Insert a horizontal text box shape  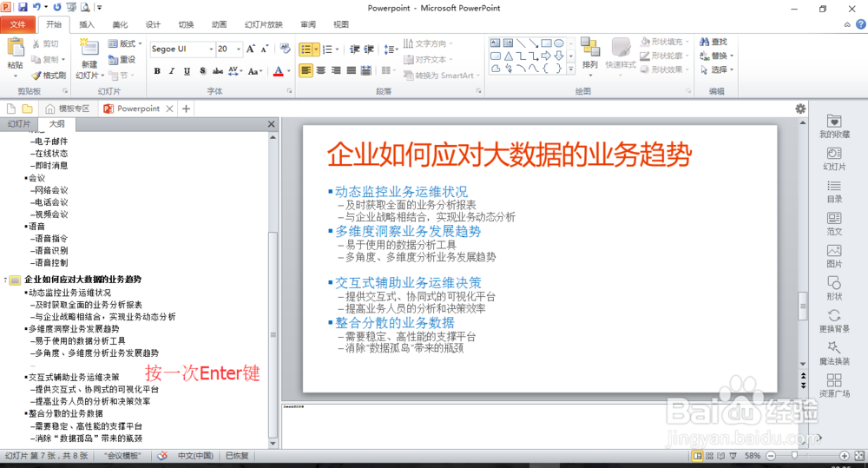(x=496, y=43)
